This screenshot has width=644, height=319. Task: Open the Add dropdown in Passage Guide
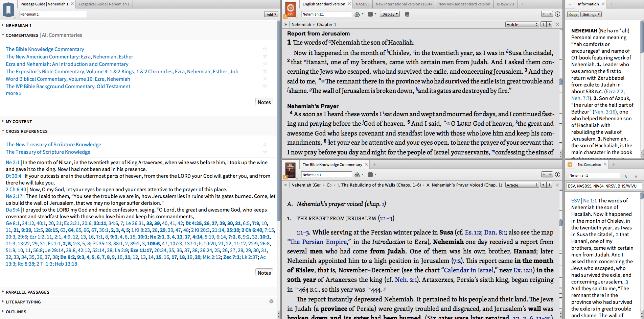(271, 14)
